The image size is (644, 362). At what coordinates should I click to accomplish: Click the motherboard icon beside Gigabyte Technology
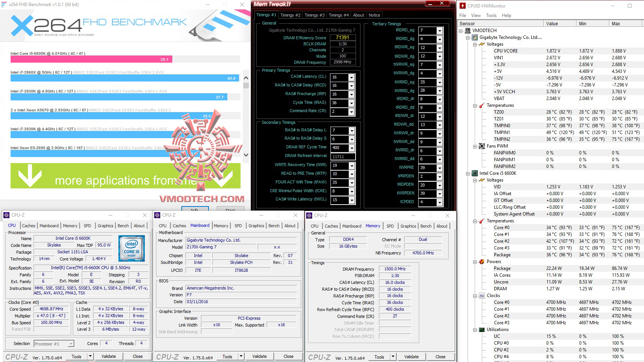point(474,37)
